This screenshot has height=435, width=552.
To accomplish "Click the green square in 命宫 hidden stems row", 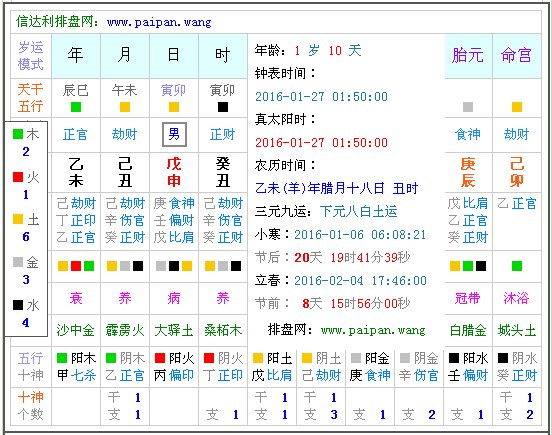I will coord(517,266).
